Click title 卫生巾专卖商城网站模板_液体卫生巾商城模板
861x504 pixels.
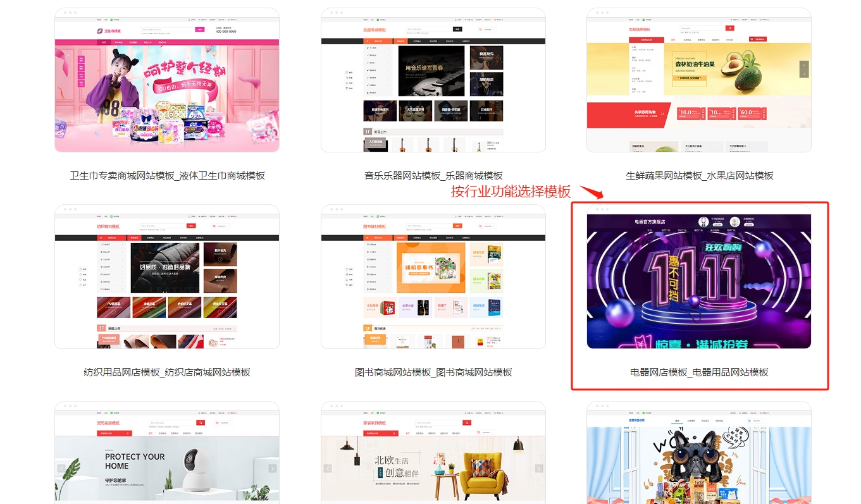167,176
